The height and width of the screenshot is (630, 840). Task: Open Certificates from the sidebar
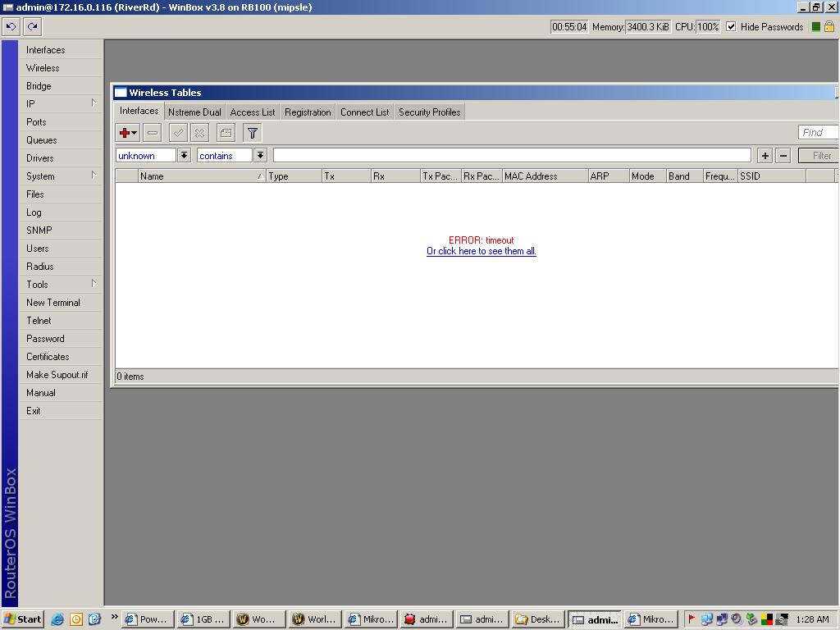(60, 357)
